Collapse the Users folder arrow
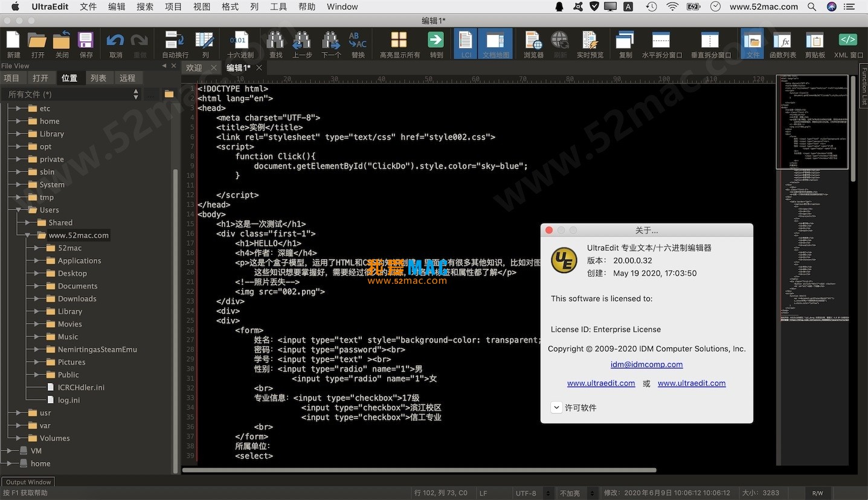868x500 pixels. [19, 210]
